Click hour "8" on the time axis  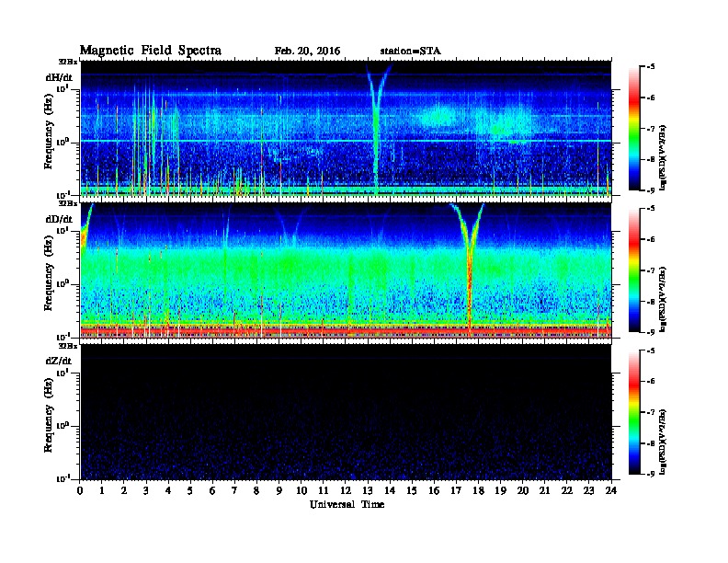tap(256, 490)
